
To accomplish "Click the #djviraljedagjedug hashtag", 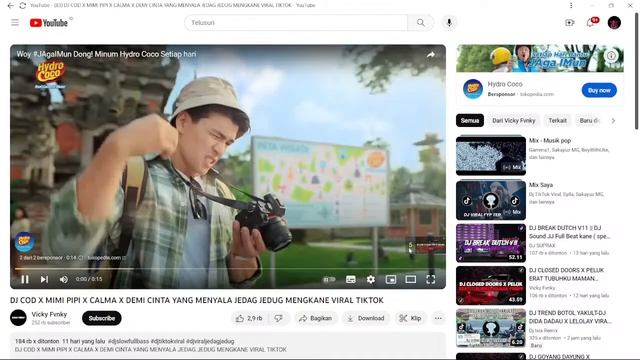I will 210,341.
